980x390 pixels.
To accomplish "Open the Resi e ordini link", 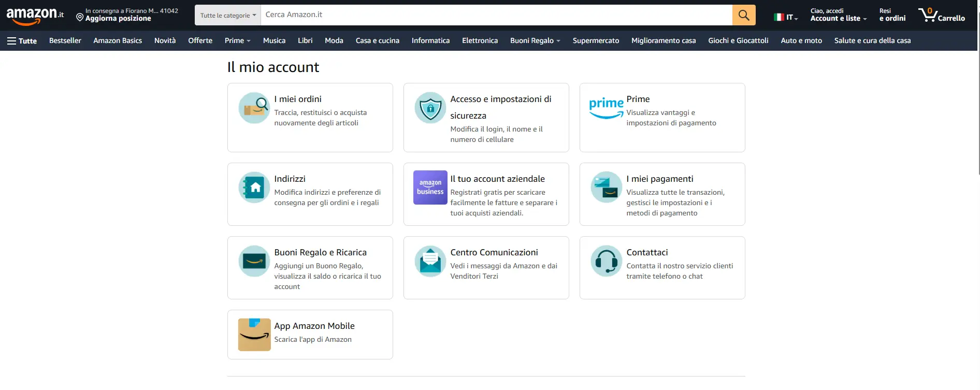I will click(892, 15).
